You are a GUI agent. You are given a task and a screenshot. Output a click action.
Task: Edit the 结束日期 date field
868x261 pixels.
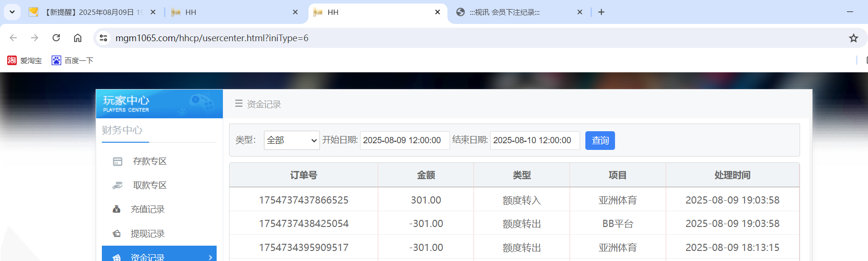535,140
